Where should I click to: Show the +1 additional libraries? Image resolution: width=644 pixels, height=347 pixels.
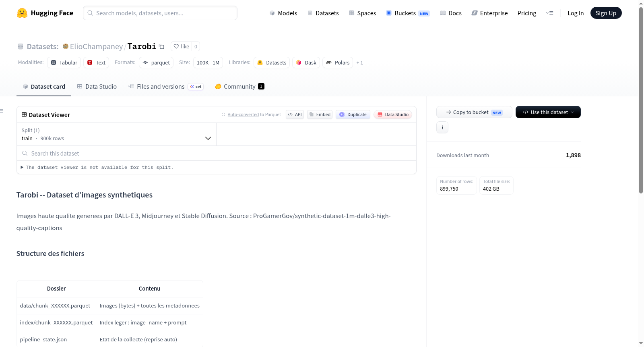pyautogui.click(x=360, y=62)
